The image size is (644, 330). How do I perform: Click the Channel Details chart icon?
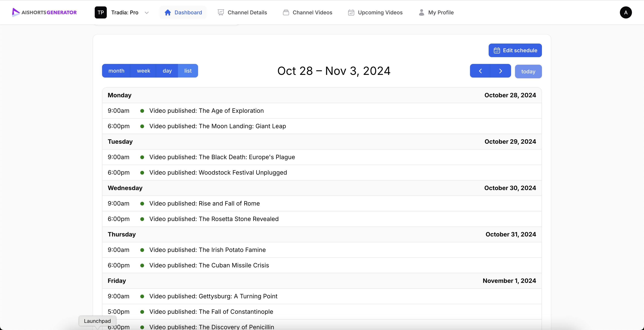[221, 12]
